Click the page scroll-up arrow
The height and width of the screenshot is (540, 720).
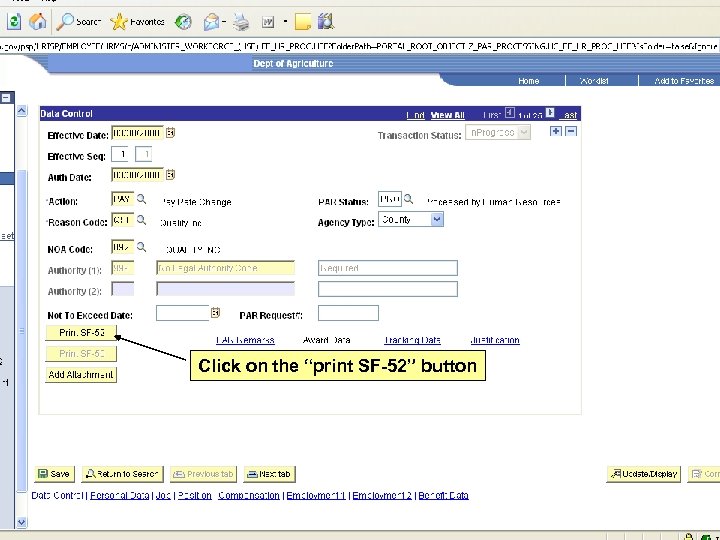(22, 111)
